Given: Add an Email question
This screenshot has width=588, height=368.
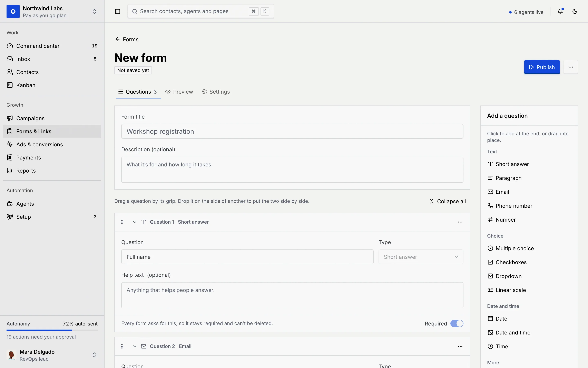Looking at the screenshot, I should click(x=529, y=192).
